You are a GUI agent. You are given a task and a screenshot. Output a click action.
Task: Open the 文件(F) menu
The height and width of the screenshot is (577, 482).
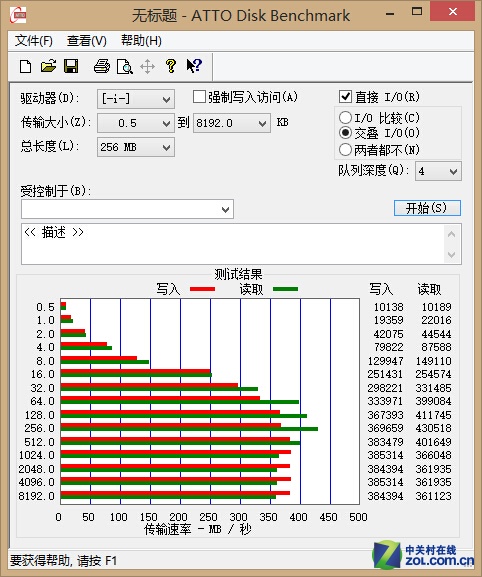[x=34, y=41]
